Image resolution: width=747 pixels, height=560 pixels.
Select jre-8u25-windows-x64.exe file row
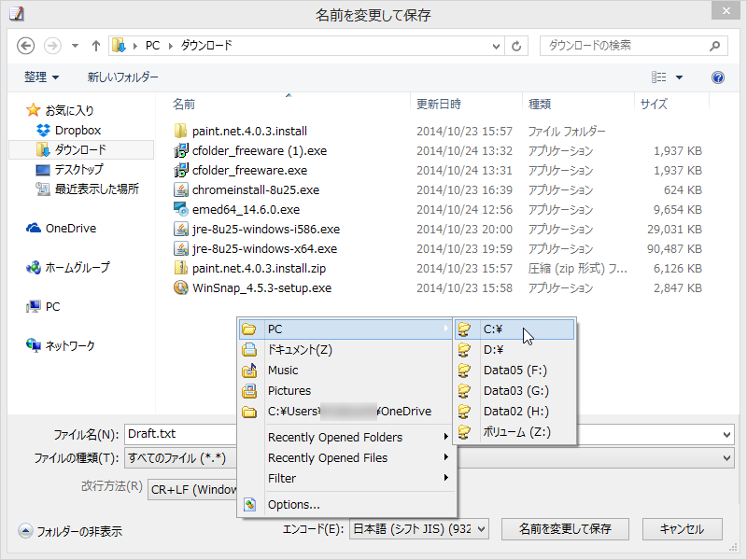click(437, 248)
